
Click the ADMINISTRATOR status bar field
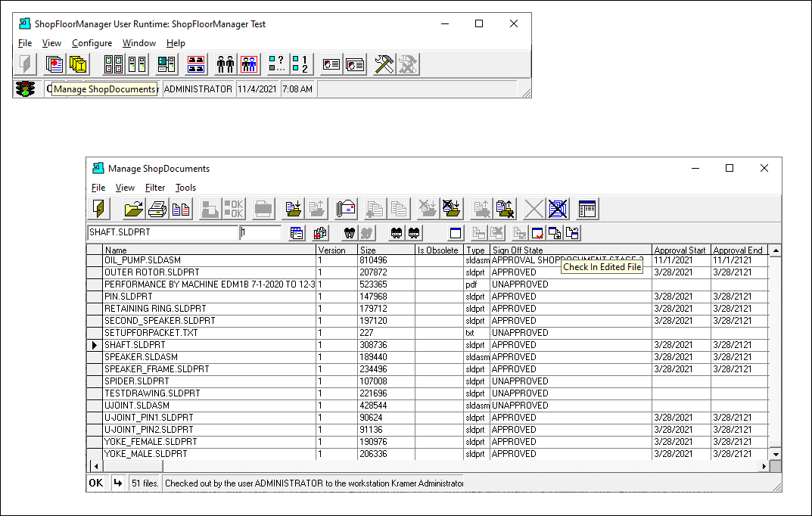pos(198,89)
